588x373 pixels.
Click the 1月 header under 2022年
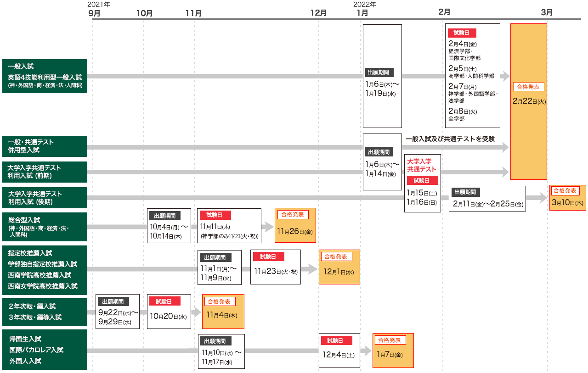click(x=362, y=13)
